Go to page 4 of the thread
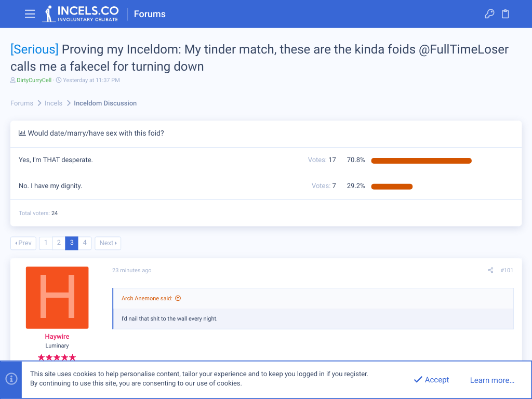532x399 pixels. tap(85, 243)
